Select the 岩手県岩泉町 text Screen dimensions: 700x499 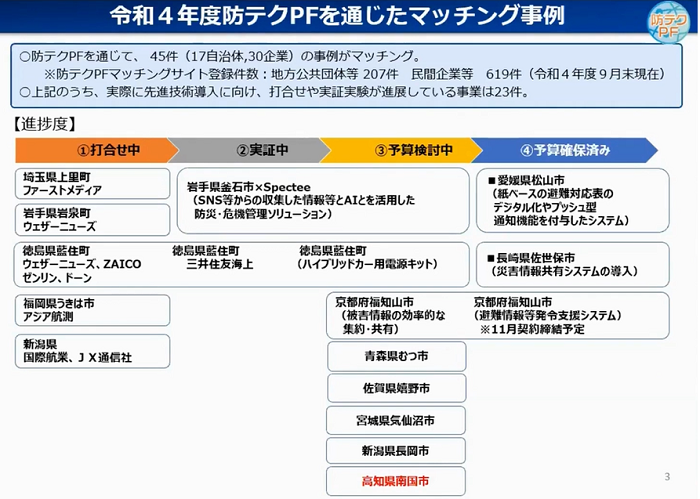pyautogui.click(x=57, y=213)
